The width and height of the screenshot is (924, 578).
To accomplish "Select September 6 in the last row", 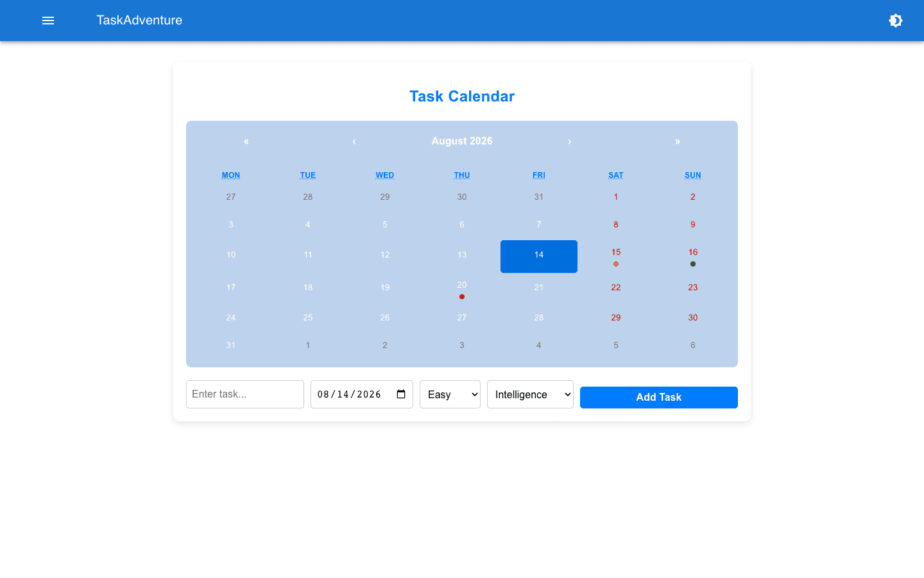I will click(693, 346).
